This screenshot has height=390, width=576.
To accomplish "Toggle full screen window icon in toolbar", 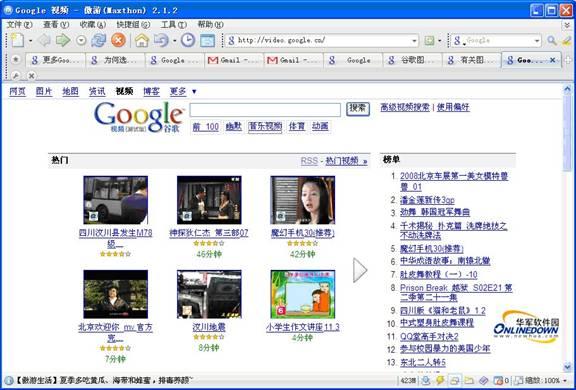I will pos(208,40).
